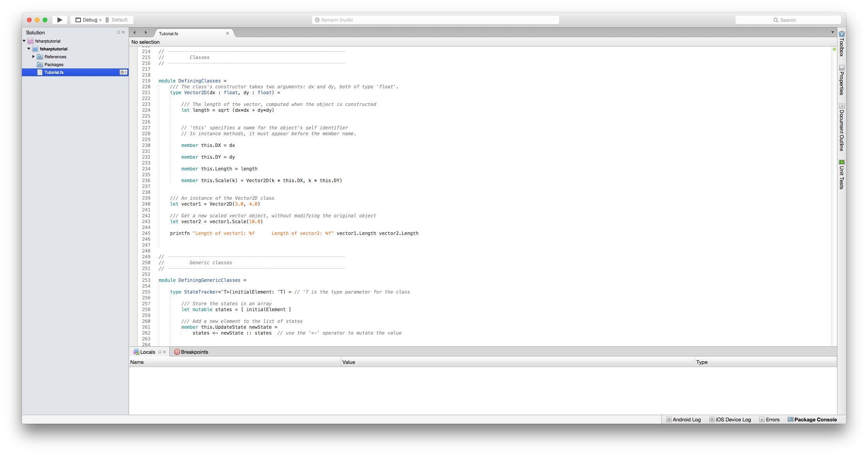Click the red Breakpoints target icon
Screen dimensions: 868x455
(x=177, y=352)
